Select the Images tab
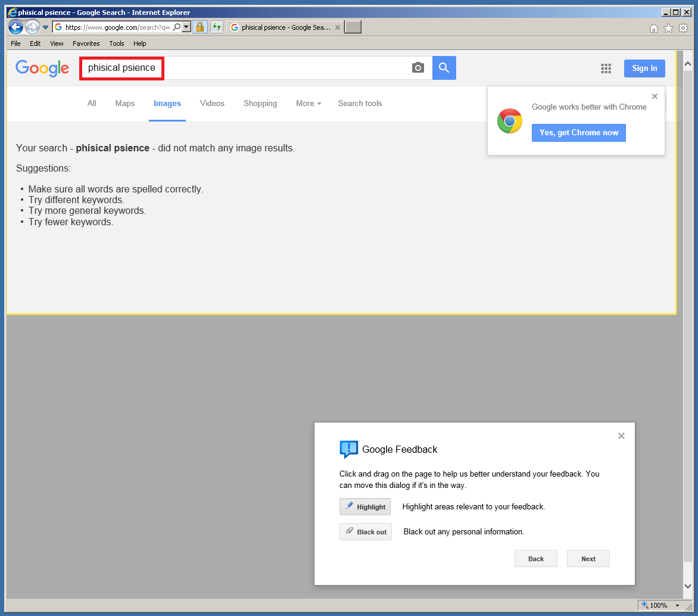Viewport: 698px width, 616px height. click(167, 103)
